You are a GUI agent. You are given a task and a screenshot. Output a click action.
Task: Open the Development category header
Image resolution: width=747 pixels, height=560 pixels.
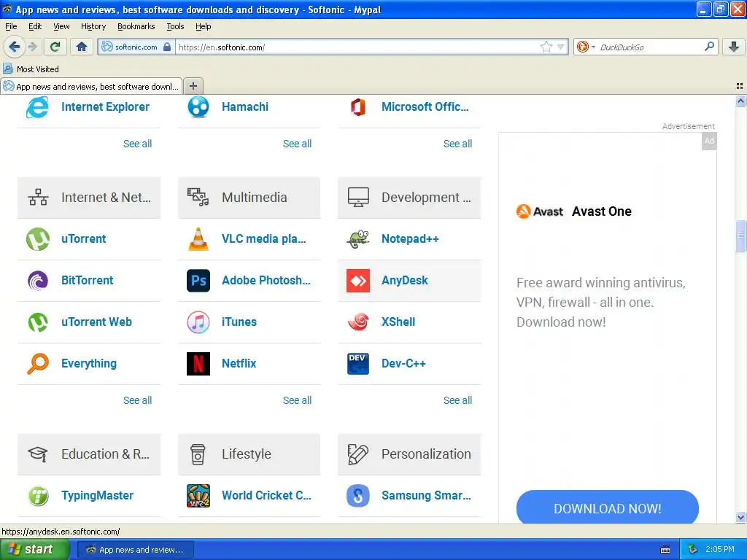pyautogui.click(x=409, y=198)
